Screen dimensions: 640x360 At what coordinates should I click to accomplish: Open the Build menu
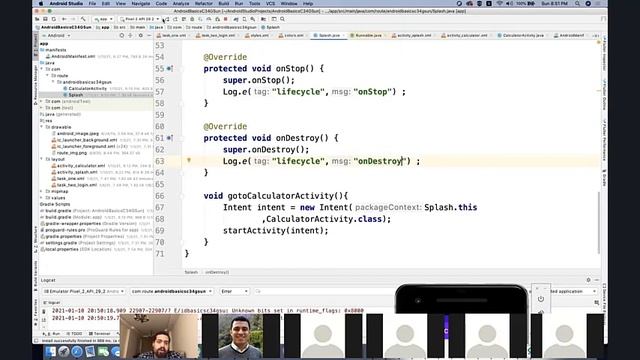pyautogui.click(x=224, y=3)
